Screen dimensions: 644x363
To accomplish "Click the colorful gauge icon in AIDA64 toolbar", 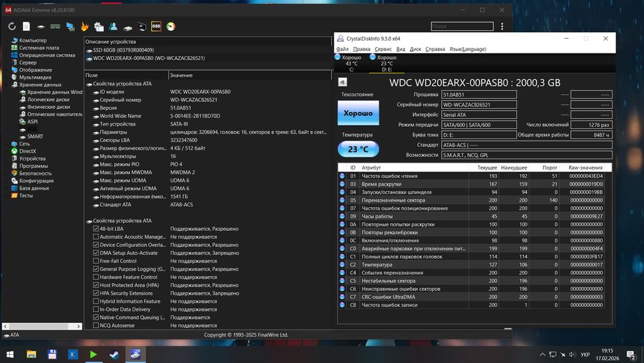I will (x=171, y=26).
